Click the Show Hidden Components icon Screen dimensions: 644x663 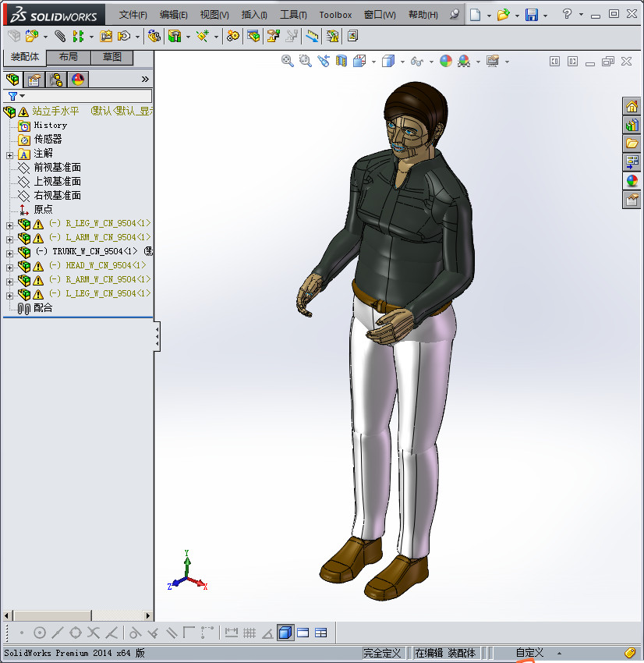pyautogui.click(x=154, y=36)
